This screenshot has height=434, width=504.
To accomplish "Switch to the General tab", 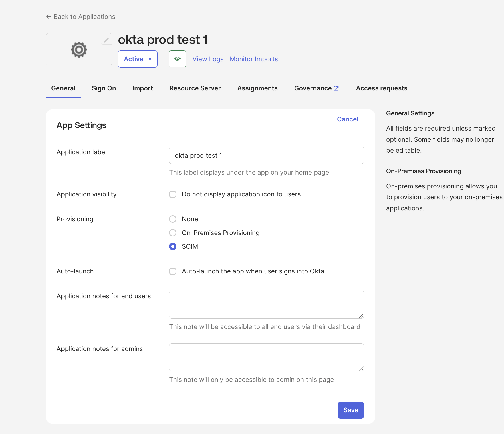I will pos(63,88).
